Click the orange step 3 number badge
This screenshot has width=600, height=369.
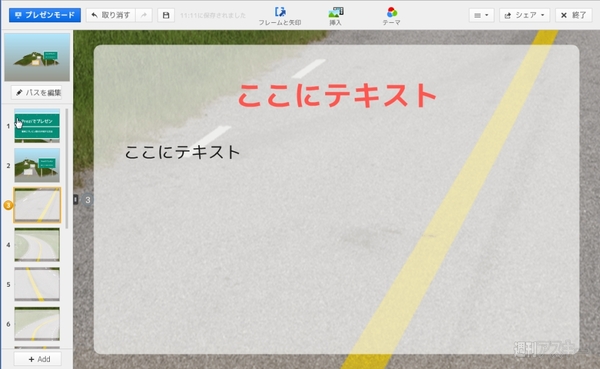point(8,205)
